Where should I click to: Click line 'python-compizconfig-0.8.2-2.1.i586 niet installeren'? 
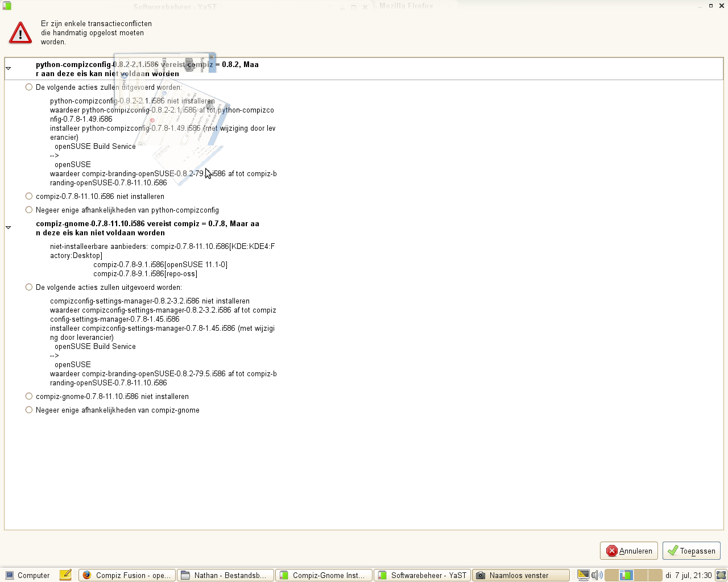[x=133, y=101]
